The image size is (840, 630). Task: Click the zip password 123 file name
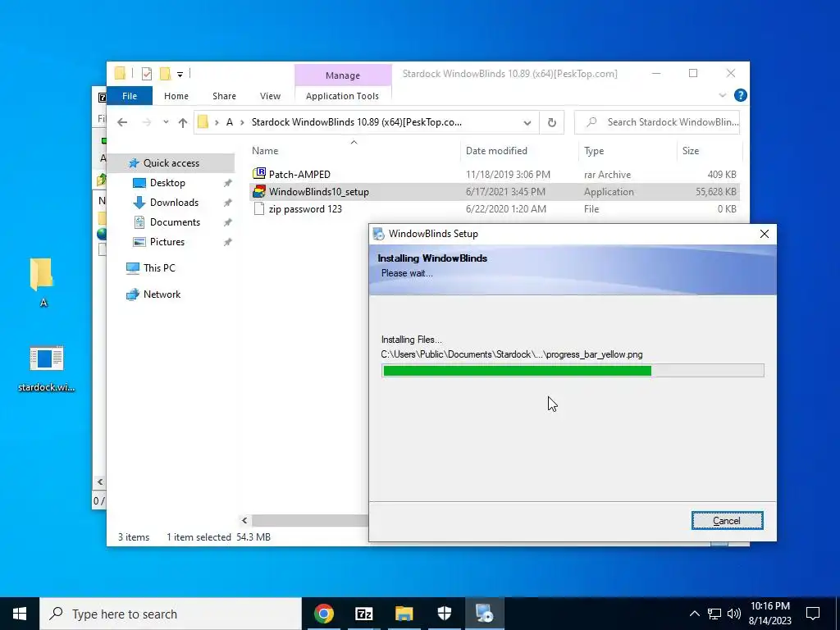(305, 209)
